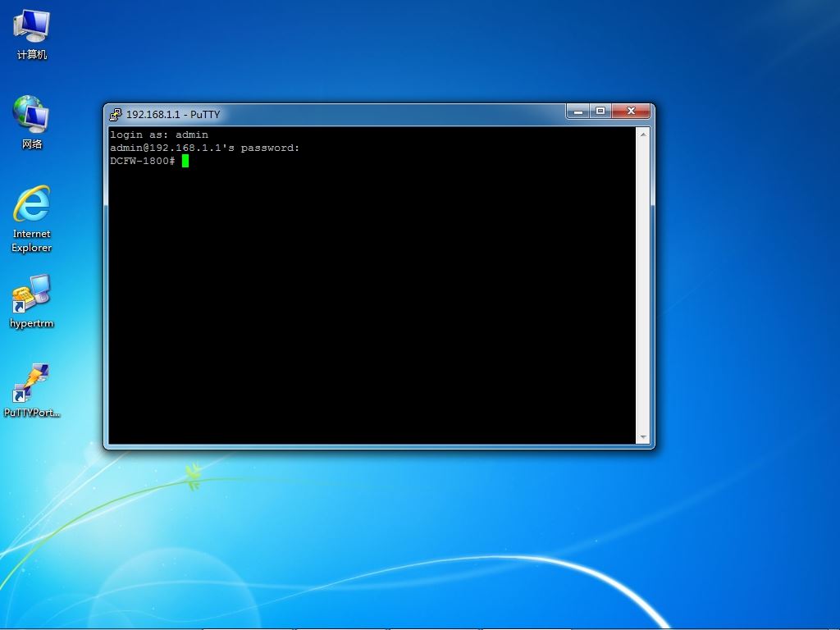The height and width of the screenshot is (630, 840).
Task: Click PuTTY scrollbar up arrow
Action: pyautogui.click(x=643, y=135)
